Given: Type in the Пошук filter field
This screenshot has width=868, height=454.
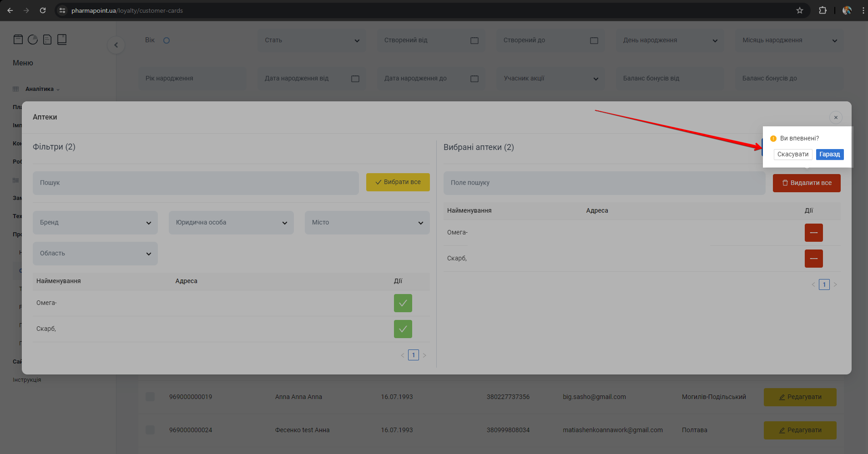Looking at the screenshot, I should (x=196, y=183).
